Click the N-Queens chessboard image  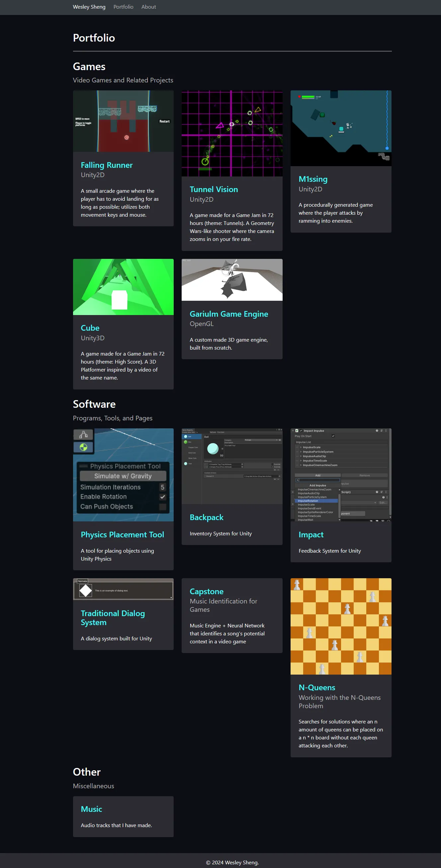[x=341, y=626]
